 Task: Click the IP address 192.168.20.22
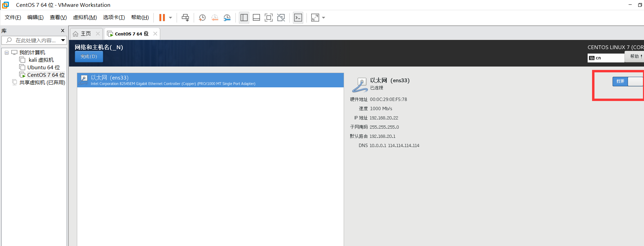point(384,118)
